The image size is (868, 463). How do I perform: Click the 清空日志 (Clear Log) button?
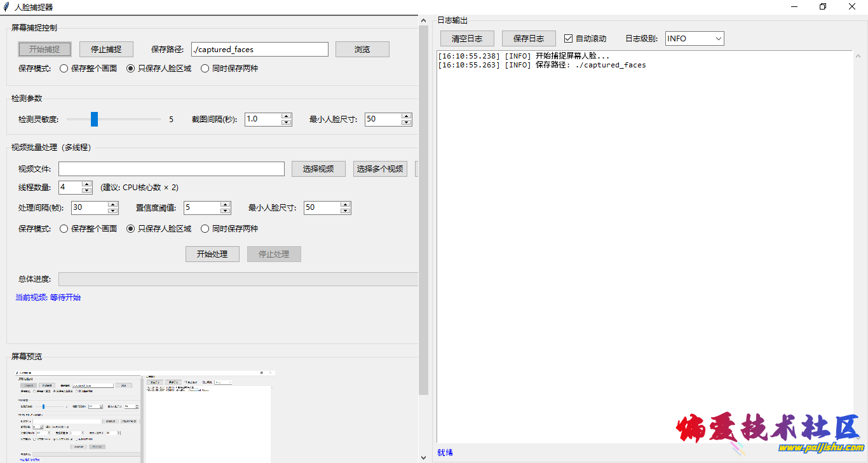[467, 38]
